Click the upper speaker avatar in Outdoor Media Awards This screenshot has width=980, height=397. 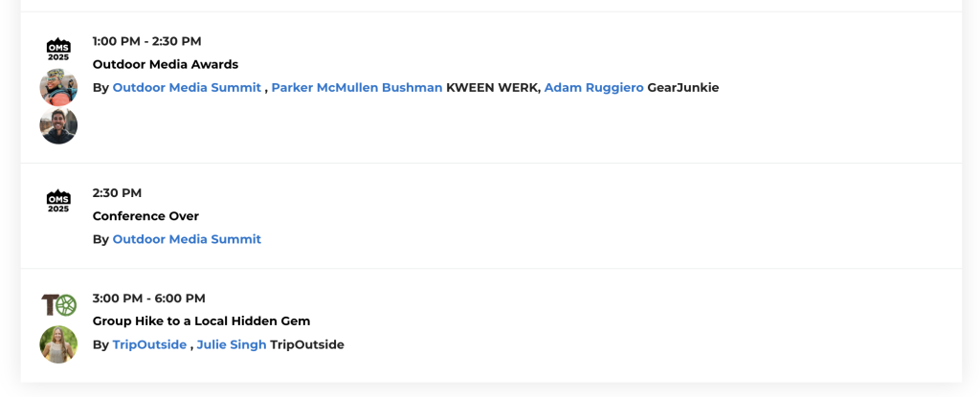[58, 87]
